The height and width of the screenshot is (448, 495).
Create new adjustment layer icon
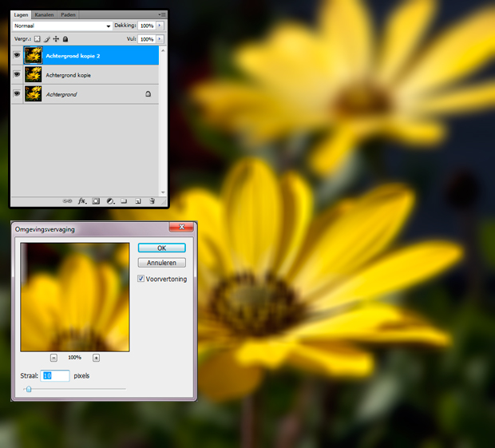pos(110,201)
